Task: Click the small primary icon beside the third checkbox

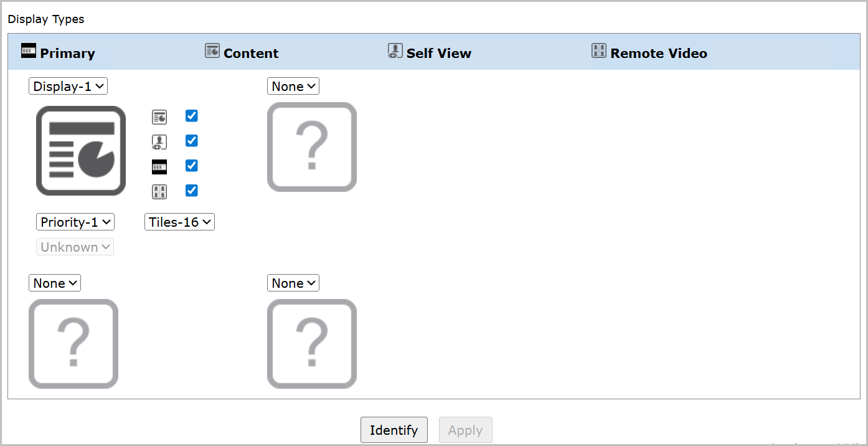Action: coord(159,166)
